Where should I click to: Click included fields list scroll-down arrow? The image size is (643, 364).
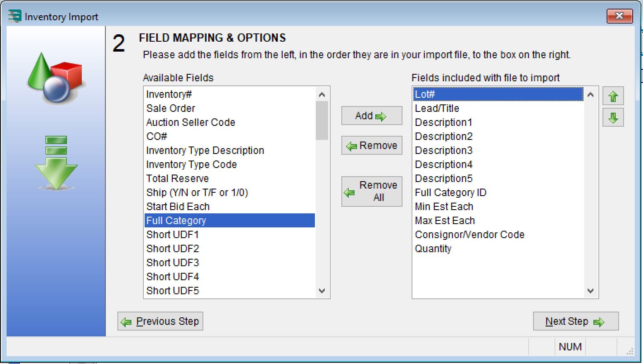click(x=591, y=291)
